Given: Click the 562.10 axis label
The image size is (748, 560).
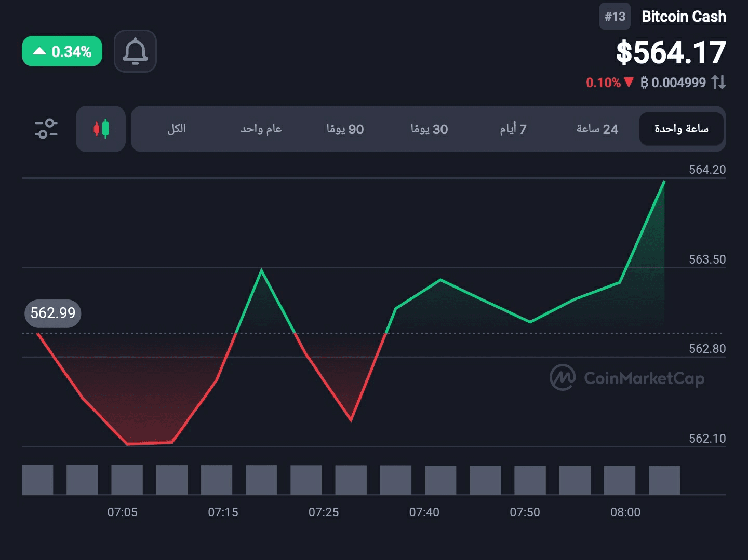Looking at the screenshot, I should point(707,439).
